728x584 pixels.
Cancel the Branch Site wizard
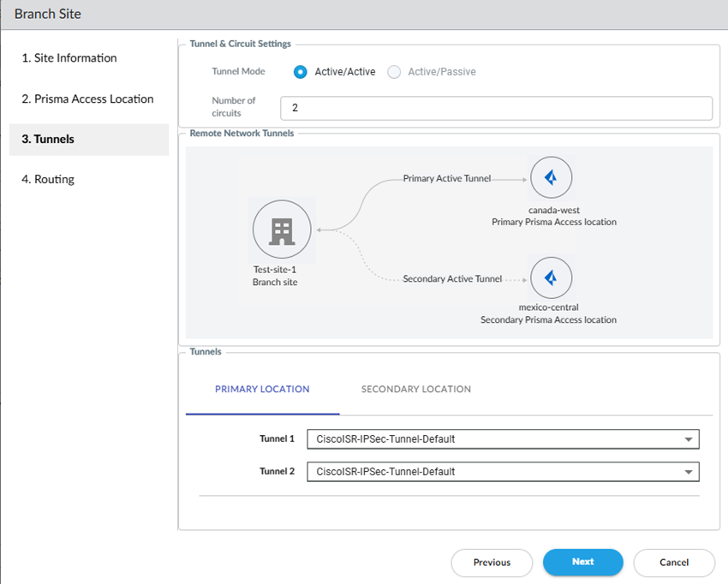[673, 563]
